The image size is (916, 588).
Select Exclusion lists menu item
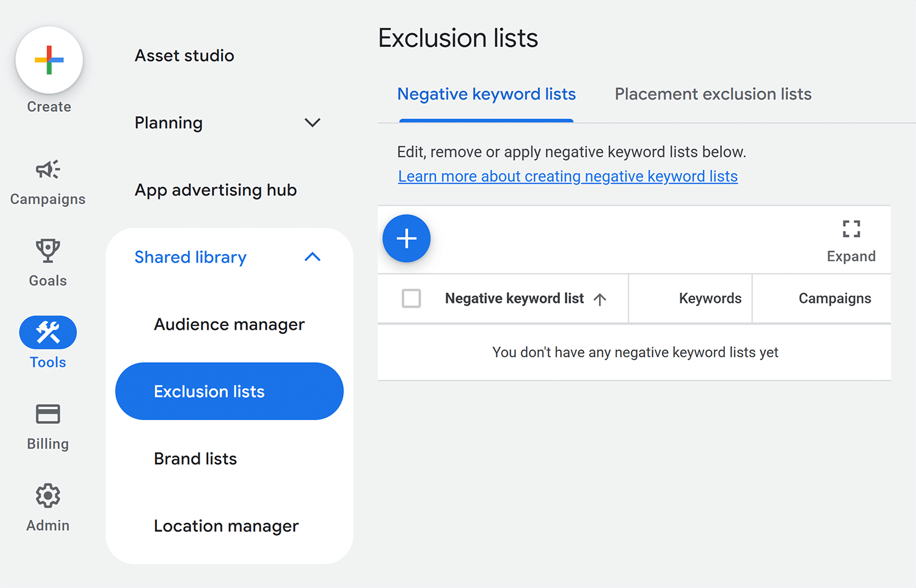pos(230,391)
